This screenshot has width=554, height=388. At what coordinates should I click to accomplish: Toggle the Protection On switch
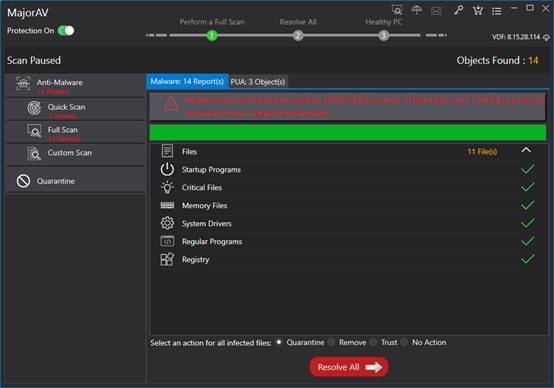(x=66, y=31)
